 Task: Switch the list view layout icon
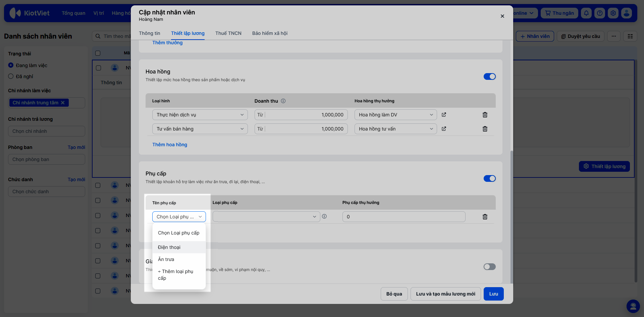pos(630,36)
